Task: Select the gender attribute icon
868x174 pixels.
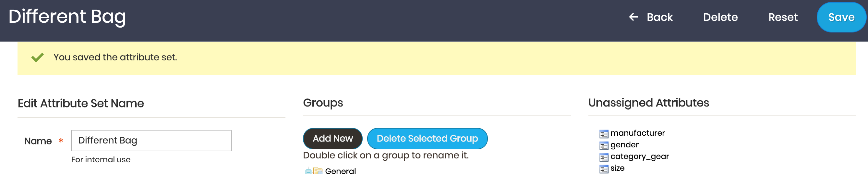Action: coord(604,146)
